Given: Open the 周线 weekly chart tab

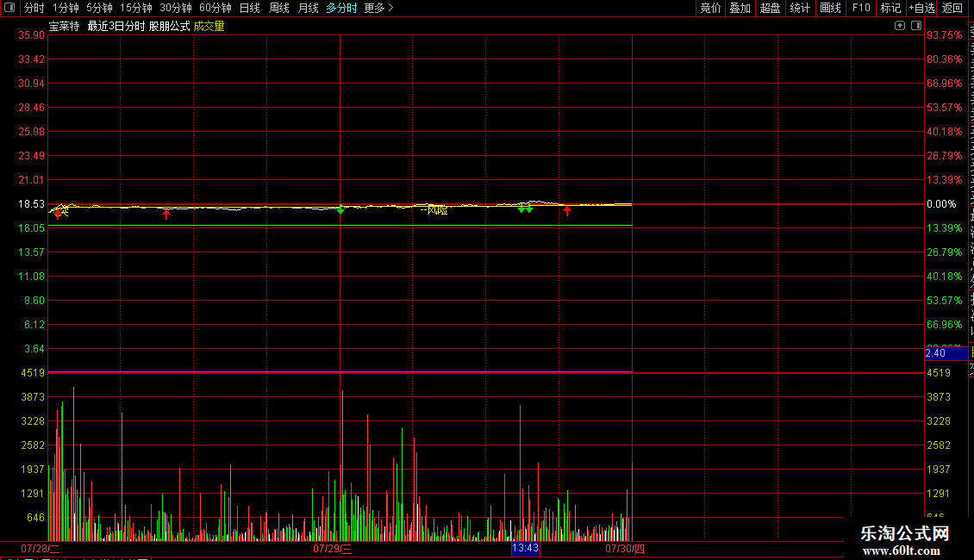Looking at the screenshot, I should click(x=279, y=8).
